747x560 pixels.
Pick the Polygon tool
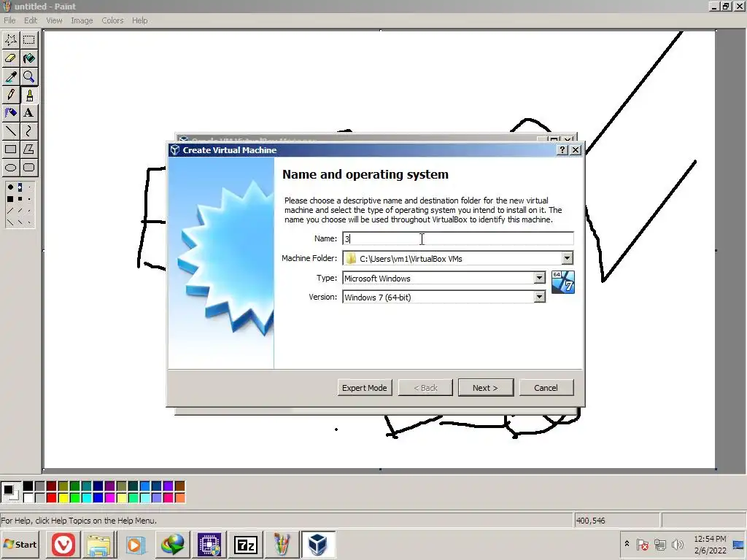point(28,149)
